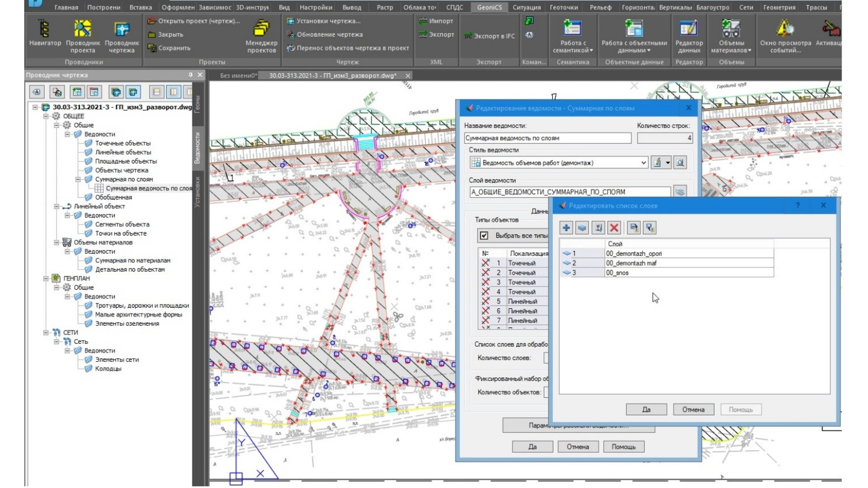Click the red X delete layer icon

tap(614, 228)
